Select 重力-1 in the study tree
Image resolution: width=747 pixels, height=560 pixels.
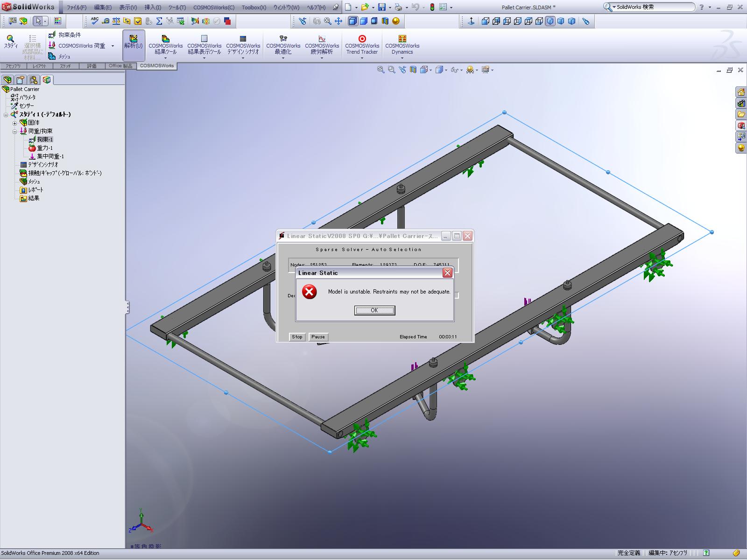pos(45,148)
